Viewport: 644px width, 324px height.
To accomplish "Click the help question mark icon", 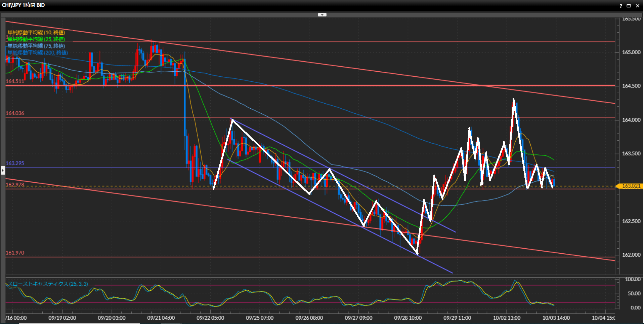I will 621,6.
